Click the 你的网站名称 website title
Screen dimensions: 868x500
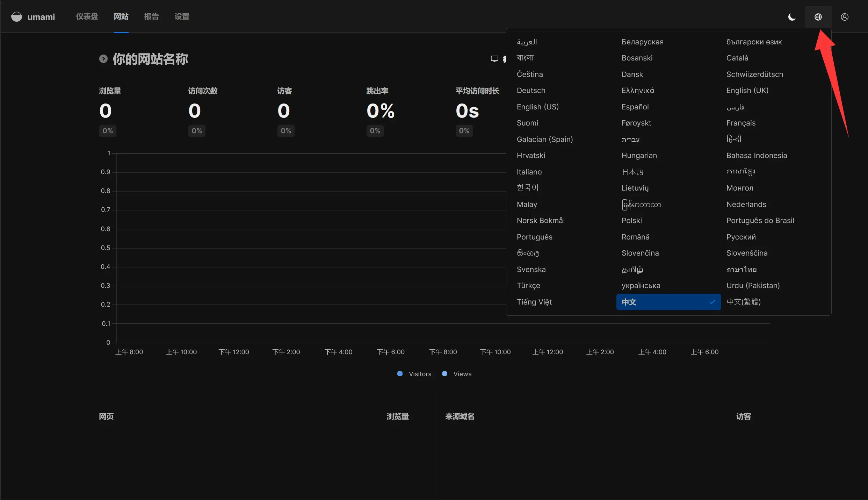[150, 59]
